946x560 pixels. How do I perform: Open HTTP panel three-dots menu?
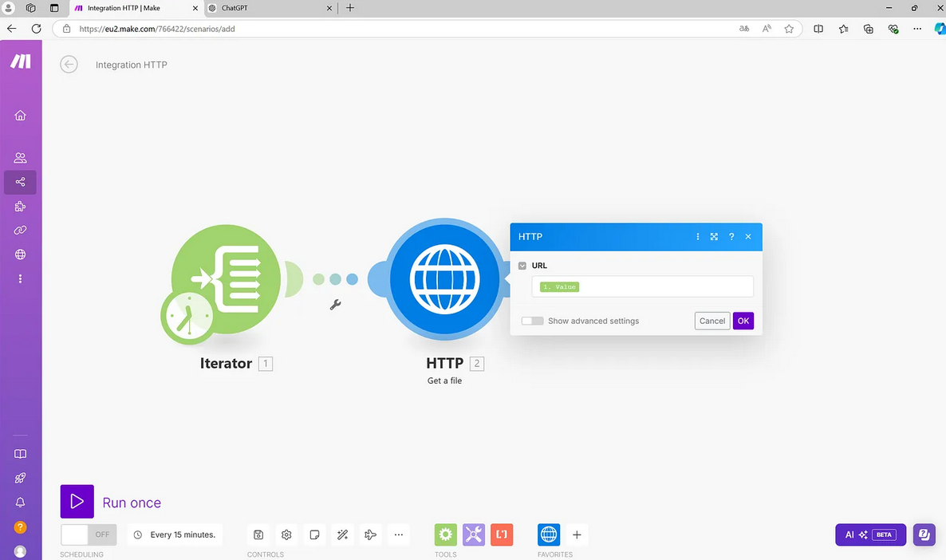click(697, 237)
